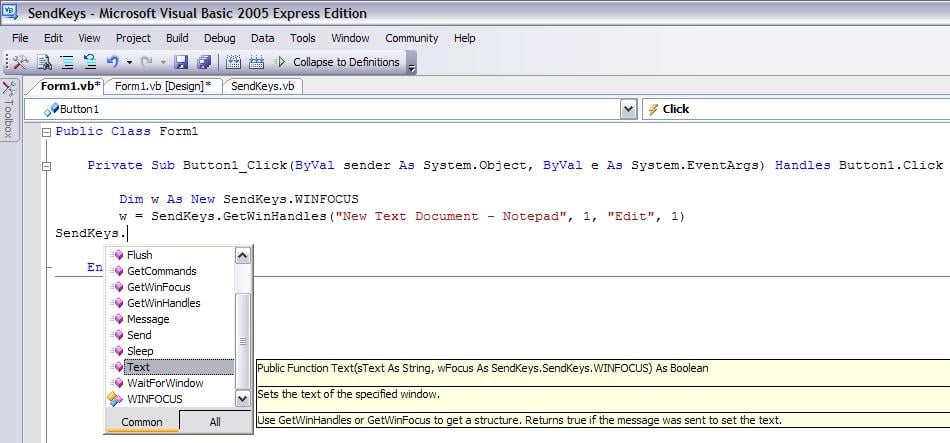Click the green Start Debugging arrow
The height and width of the screenshot is (443, 950).
coord(280,62)
